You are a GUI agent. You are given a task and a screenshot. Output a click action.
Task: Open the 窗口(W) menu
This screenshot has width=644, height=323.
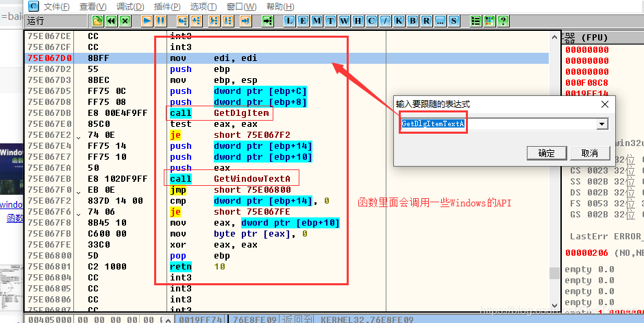[241, 7]
